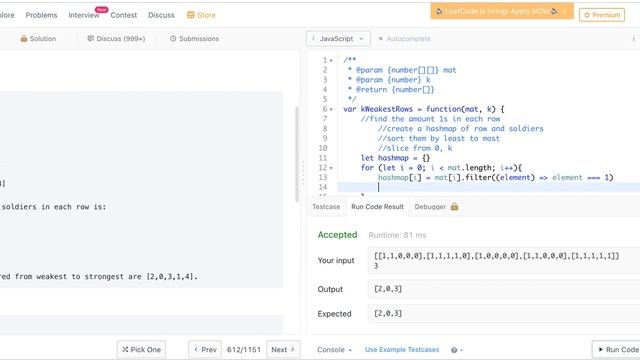Screen dimensions: 640x360
Task: Click the Solution lock icon
Action: pos(24,38)
